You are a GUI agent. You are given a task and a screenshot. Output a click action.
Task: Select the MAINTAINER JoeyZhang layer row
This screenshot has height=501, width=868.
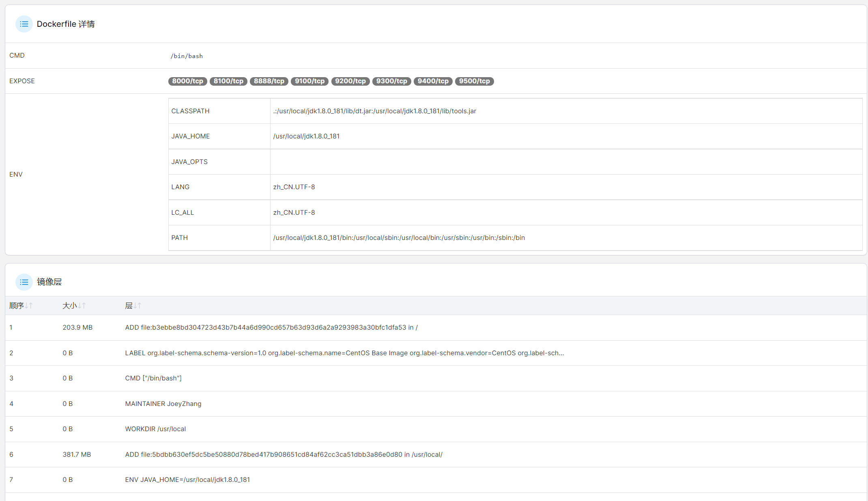click(163, 404)
